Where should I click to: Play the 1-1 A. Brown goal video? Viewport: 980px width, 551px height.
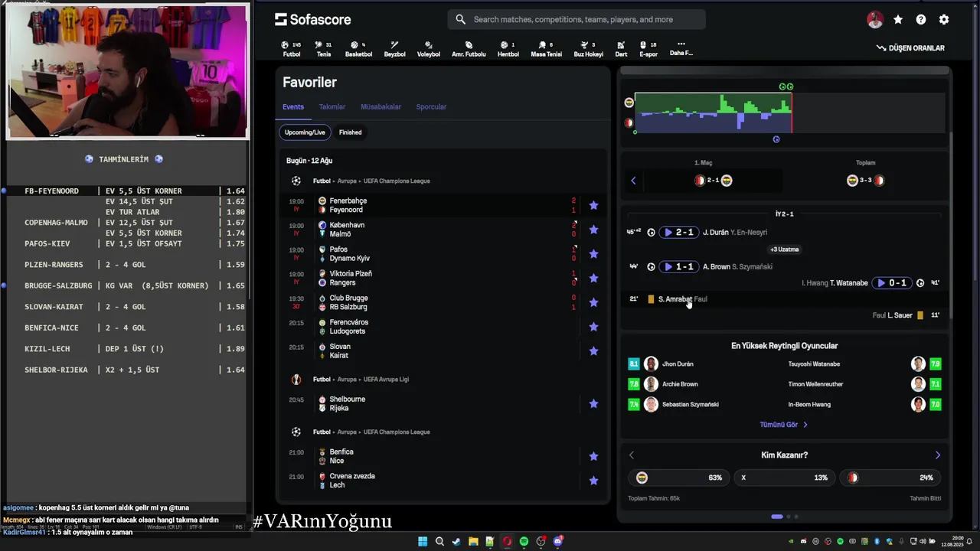point(678,267)
